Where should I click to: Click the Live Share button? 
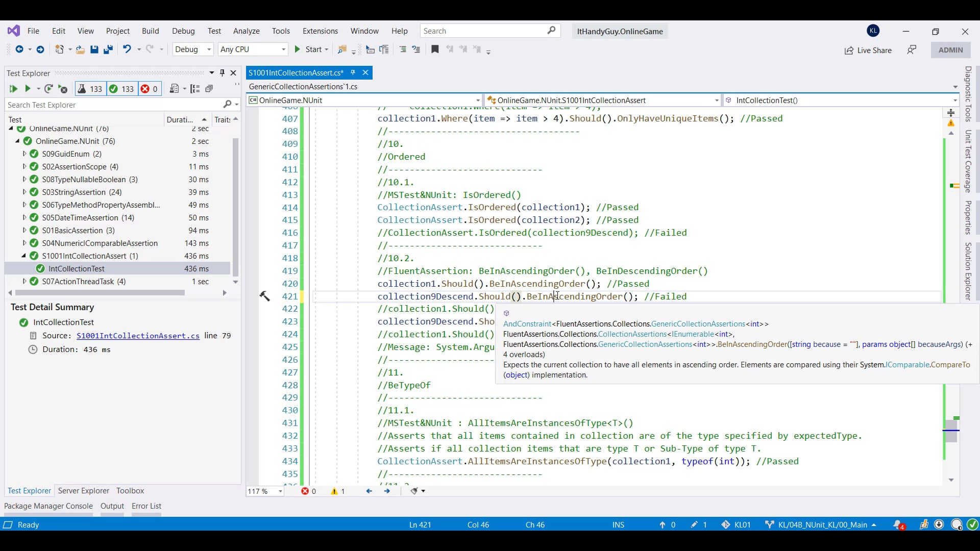[868, 50]
